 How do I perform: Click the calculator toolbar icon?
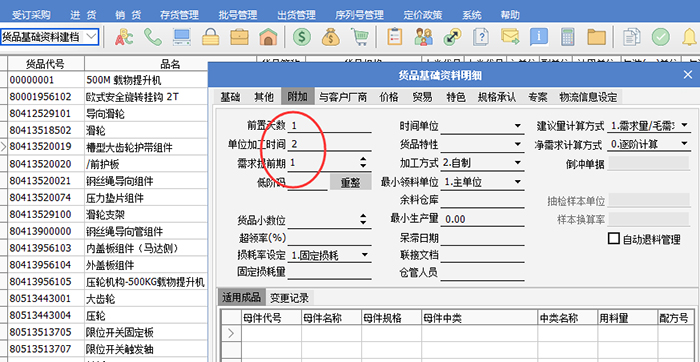[x=568, y=37]
